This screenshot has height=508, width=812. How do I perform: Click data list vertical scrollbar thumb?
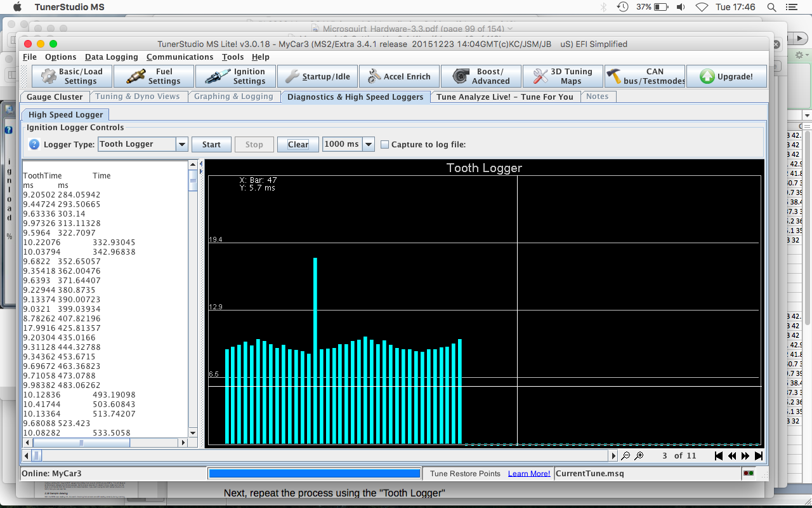(x=193, y=180)
